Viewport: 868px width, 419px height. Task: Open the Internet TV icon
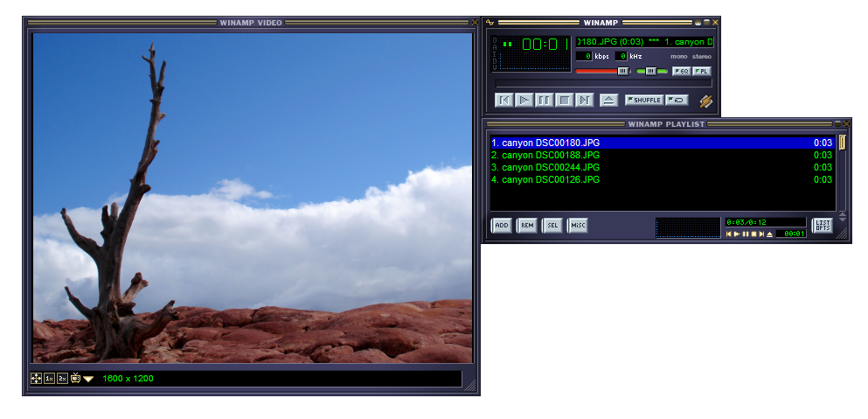(75, 379)
